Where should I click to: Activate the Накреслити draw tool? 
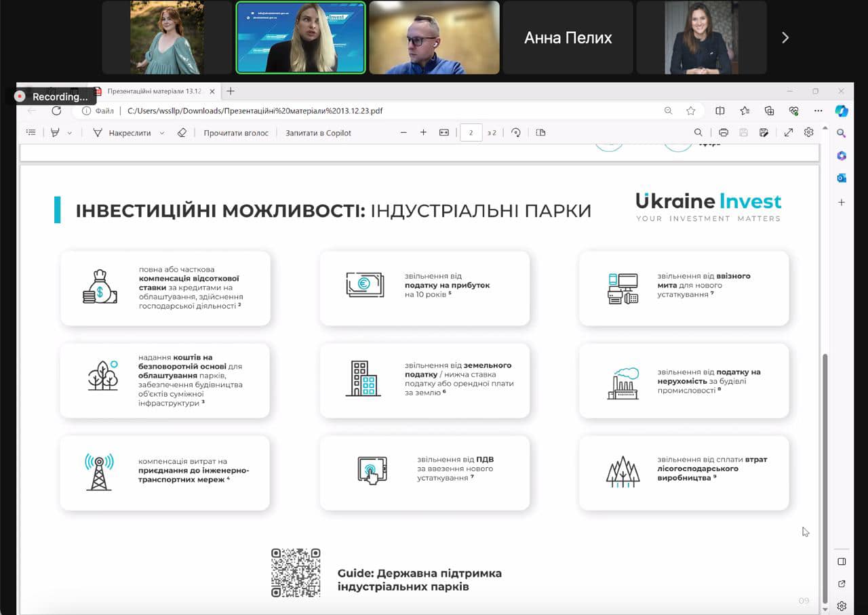click(x=122, y=133)
